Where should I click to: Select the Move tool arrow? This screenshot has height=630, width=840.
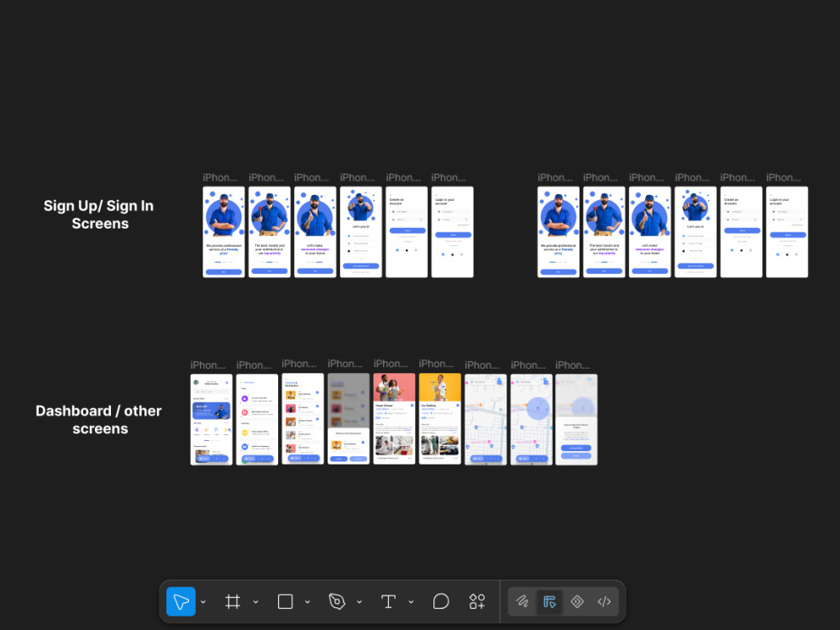(x=181, y=601)
